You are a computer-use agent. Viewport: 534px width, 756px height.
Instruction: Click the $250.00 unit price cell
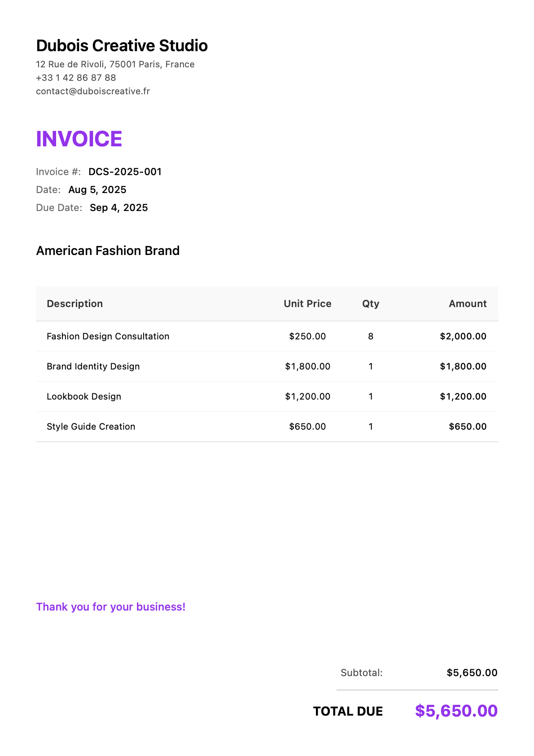(x=307, y=336)
